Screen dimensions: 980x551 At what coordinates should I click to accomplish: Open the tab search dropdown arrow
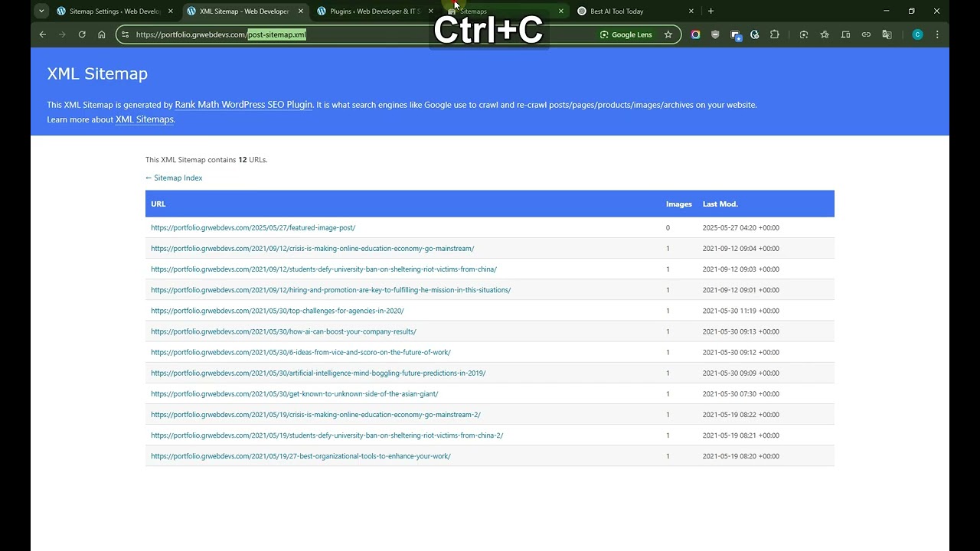[41, 11]
